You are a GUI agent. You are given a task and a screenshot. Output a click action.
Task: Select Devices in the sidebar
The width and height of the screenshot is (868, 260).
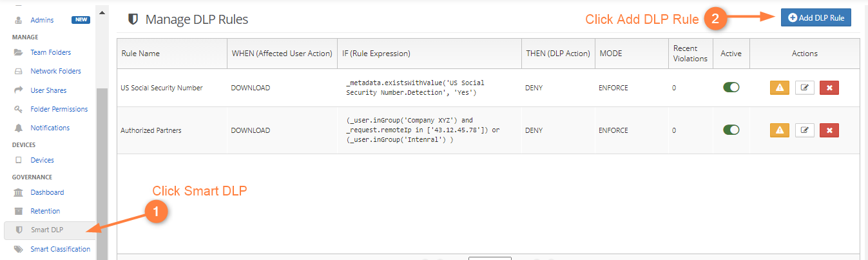(x=42, y=160)
